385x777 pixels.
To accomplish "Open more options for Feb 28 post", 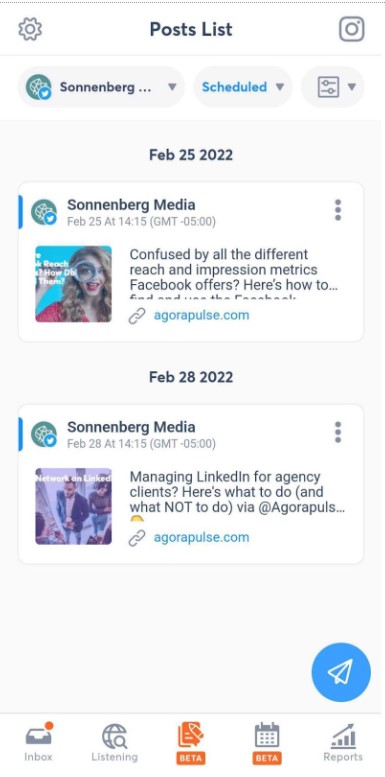I will tap(338, 432).
